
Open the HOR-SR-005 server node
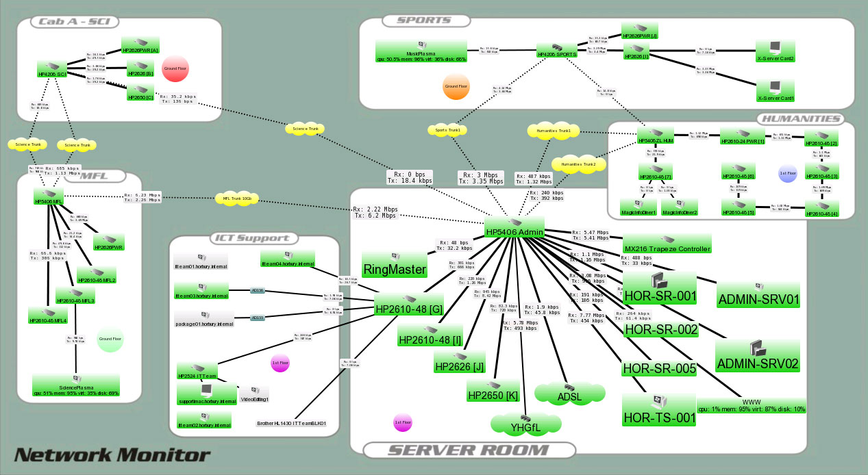click(659, 368)
